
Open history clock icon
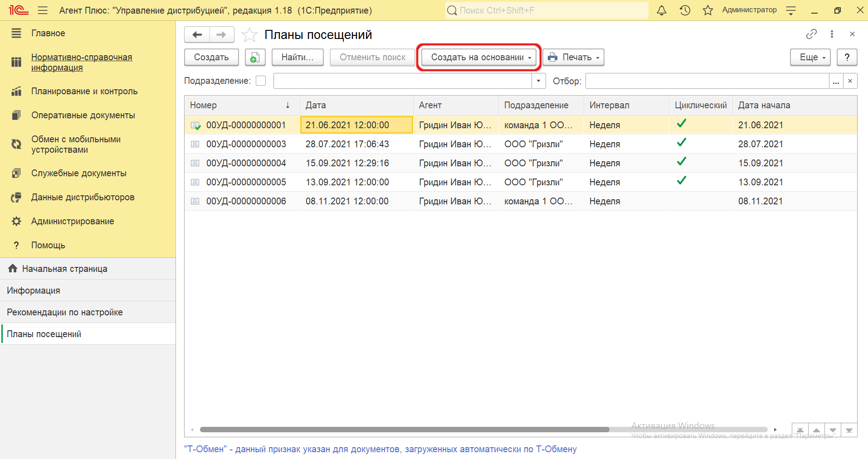tap(685, 10)
